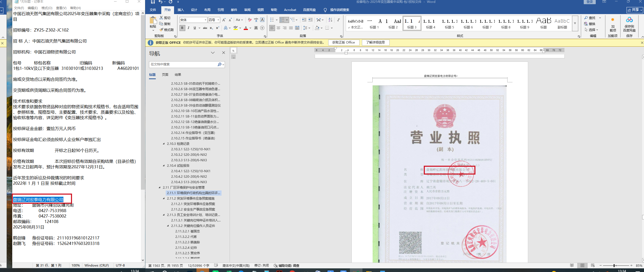
Task: Increase paragraph indent
Action: (x=311, y=20)
